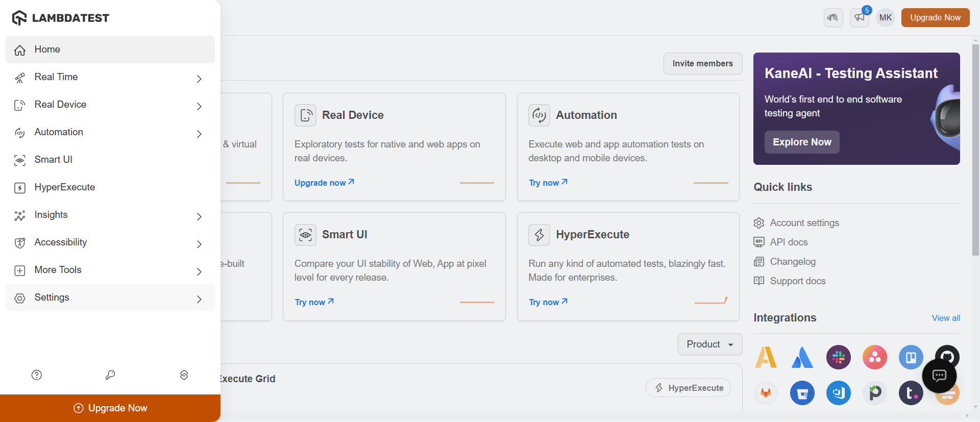The width and height of the screenshot is (980, 422).
Task: Open the announcements megaphone icon
Action: [x=860, y=18]
